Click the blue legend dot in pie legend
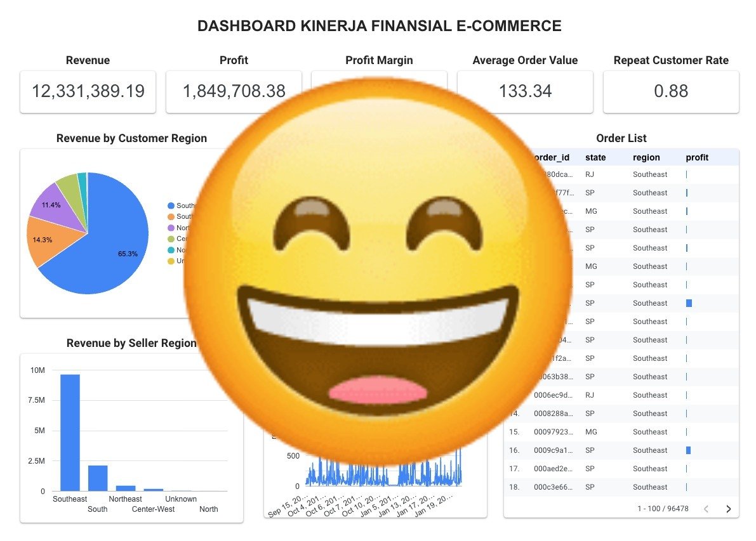The image size is (756, 541). pyautogui.click(x=171, y=205)
